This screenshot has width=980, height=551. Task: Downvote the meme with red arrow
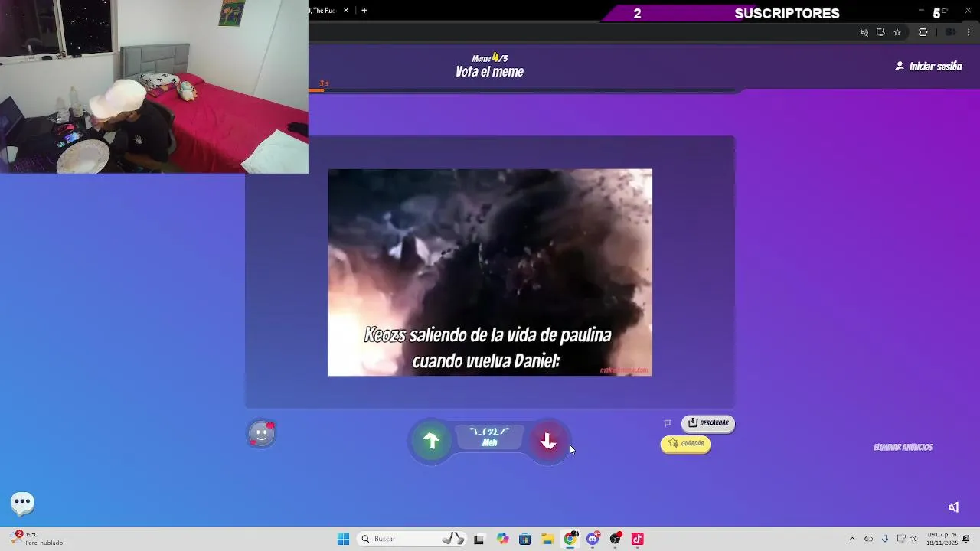(x=548, y=442)
